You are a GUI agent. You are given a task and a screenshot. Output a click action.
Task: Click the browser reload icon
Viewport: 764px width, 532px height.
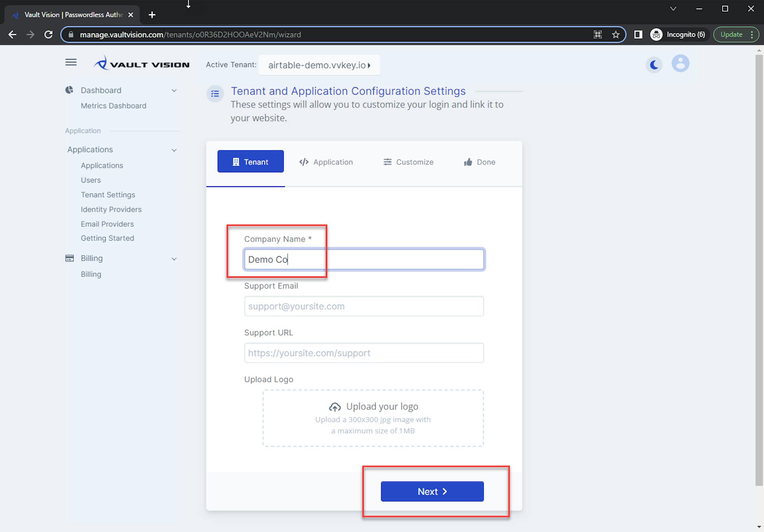click(x=49, y=34)
